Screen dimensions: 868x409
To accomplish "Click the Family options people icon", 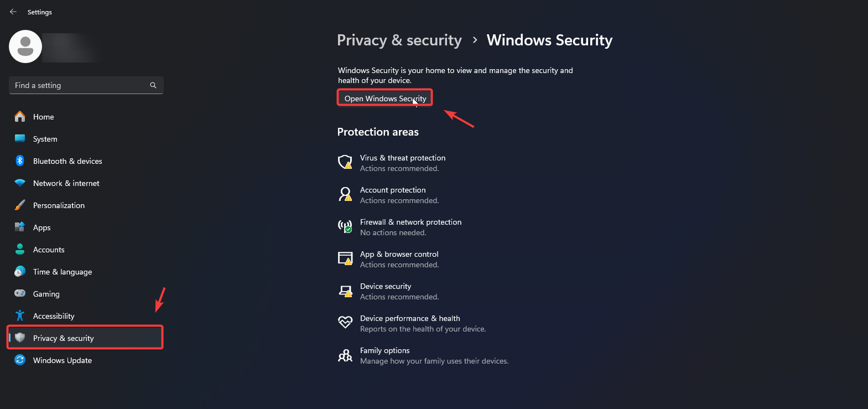I will (x=345, y=355).
